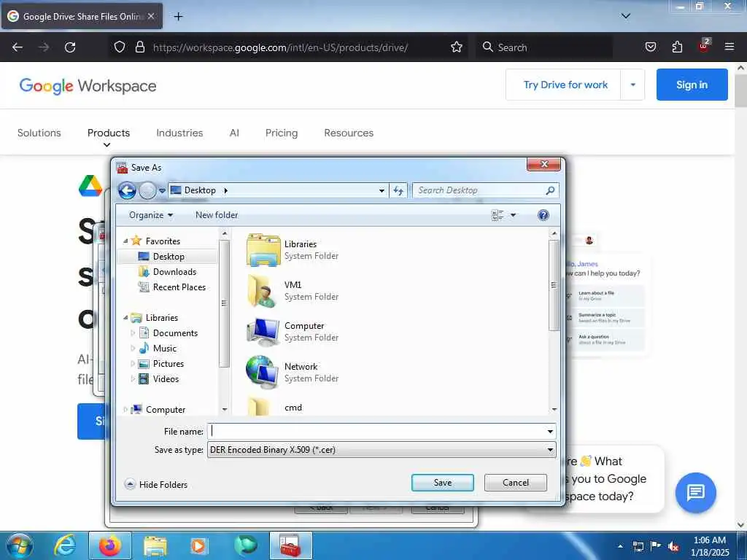Click the toolbox app taskbar icon

[x=290, y=545]
